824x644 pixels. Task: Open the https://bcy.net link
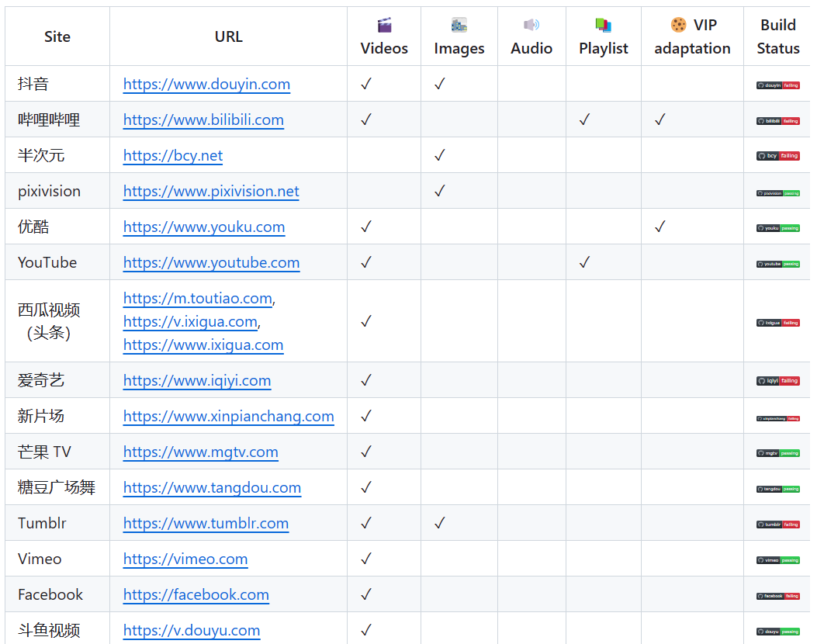point(173,156)
